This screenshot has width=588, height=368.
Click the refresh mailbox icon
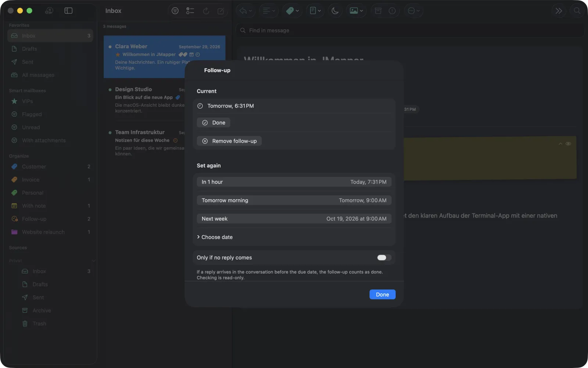206,11
